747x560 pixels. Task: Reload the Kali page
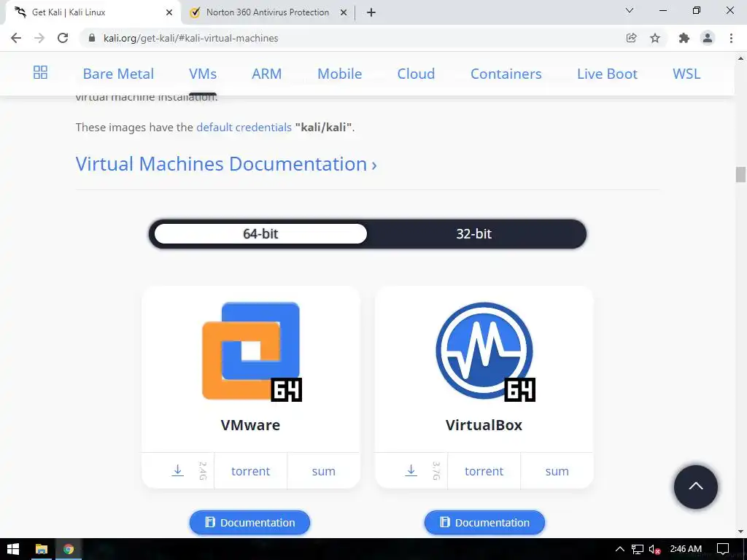[63, 38]
